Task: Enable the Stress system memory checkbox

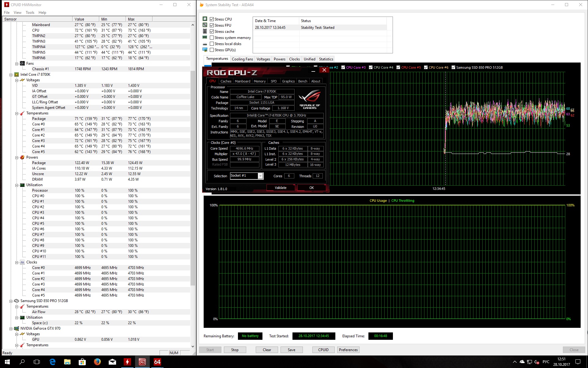Action: click(212, 38)
